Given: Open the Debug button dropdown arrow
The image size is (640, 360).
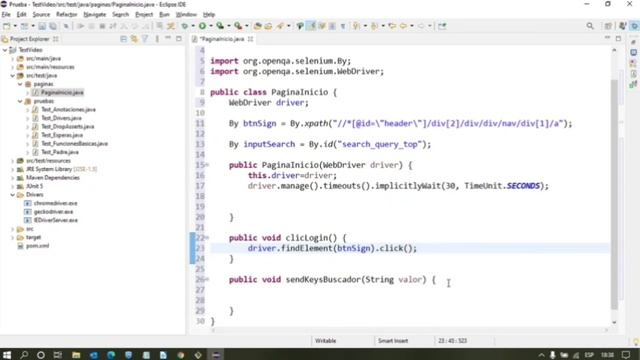Looking at the screenshot, I should pos(193,26).
